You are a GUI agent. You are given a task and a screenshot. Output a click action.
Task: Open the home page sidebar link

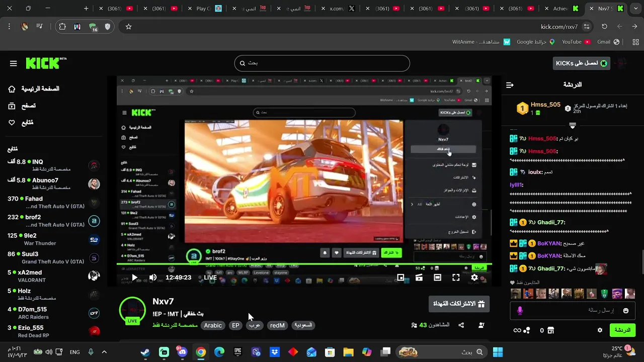coord(33,89)
